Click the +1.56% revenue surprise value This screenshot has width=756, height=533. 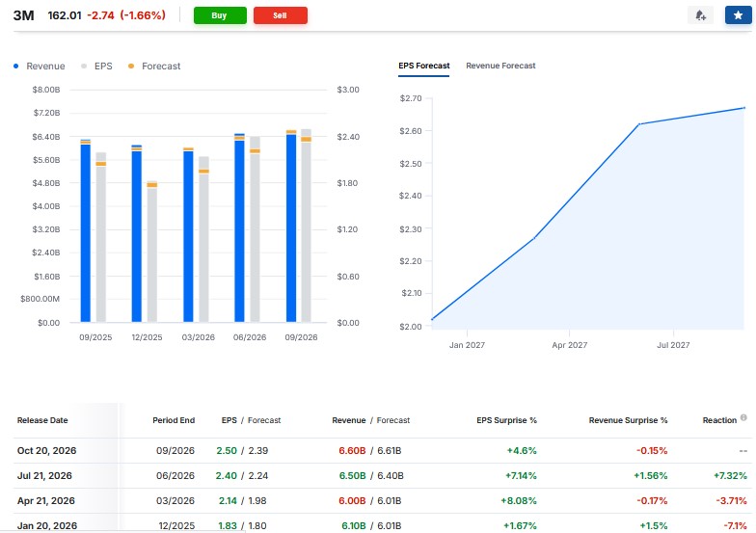coord(650,476)
